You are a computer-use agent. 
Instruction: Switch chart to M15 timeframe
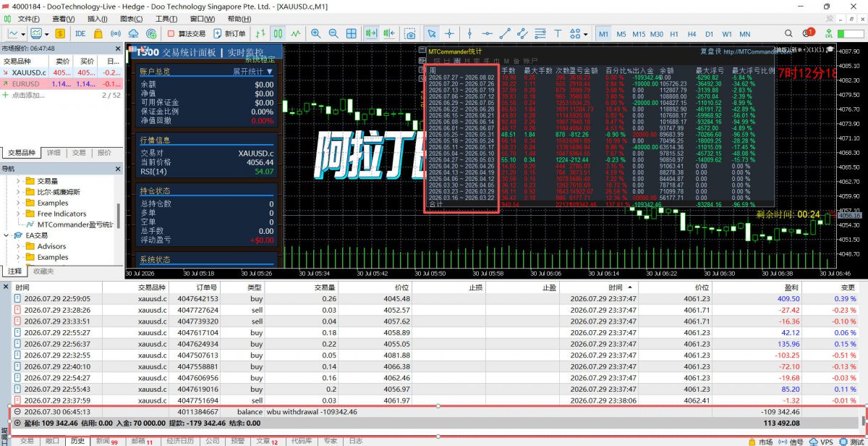[639, 34]
